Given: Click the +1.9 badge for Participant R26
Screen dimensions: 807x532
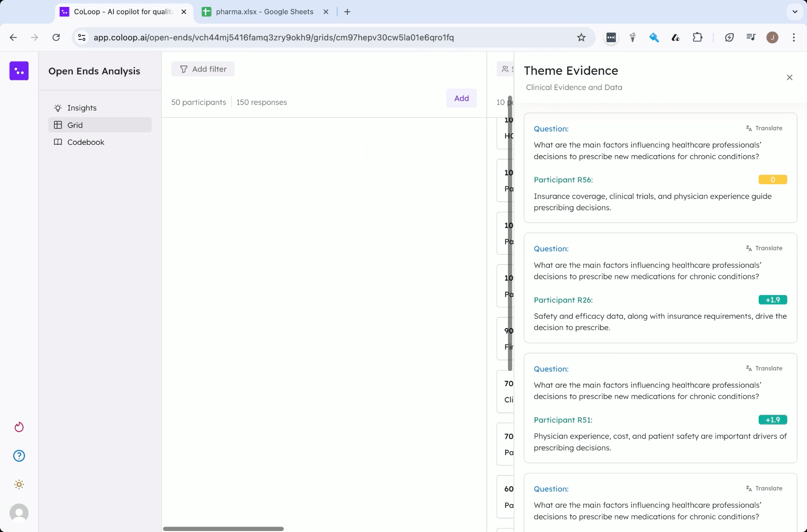Looking at the screenshot, I should 773,300.
